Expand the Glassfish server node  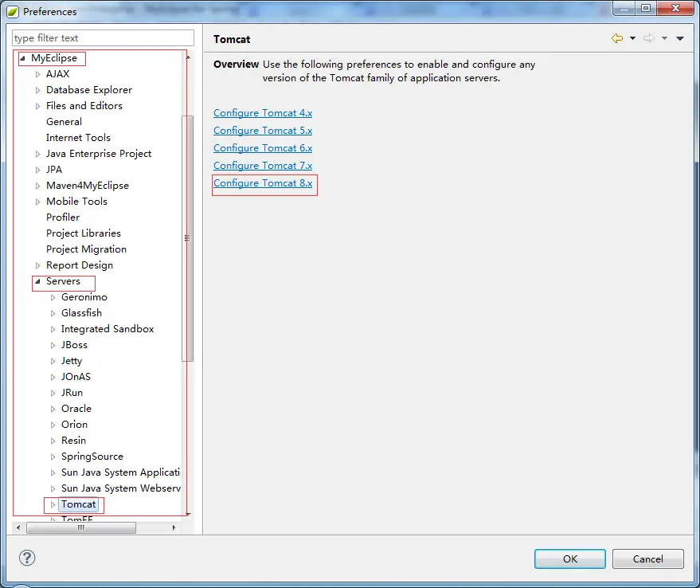click(x=53, y=314)
